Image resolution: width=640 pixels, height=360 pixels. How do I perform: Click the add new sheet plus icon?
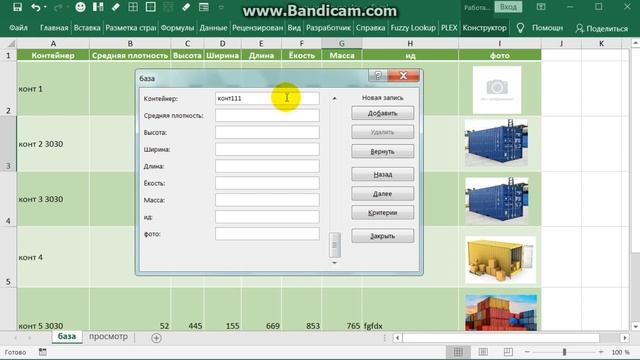click(156, 338)
